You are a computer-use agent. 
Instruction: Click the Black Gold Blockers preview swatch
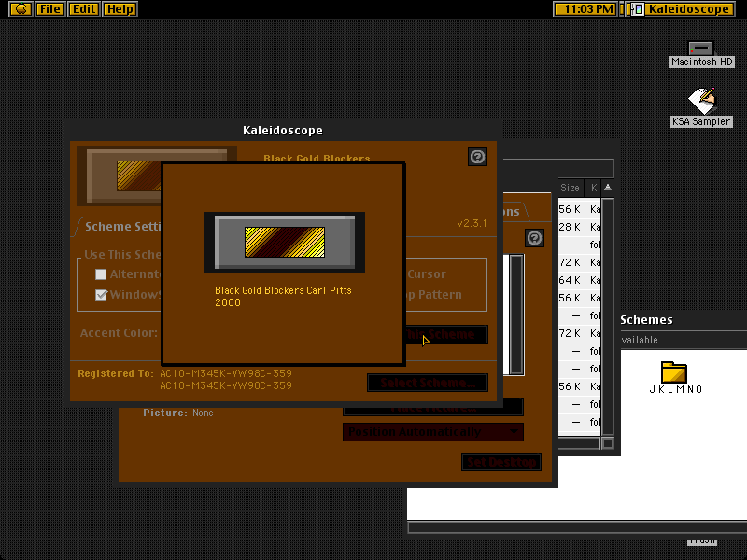[x=285, y=242]
